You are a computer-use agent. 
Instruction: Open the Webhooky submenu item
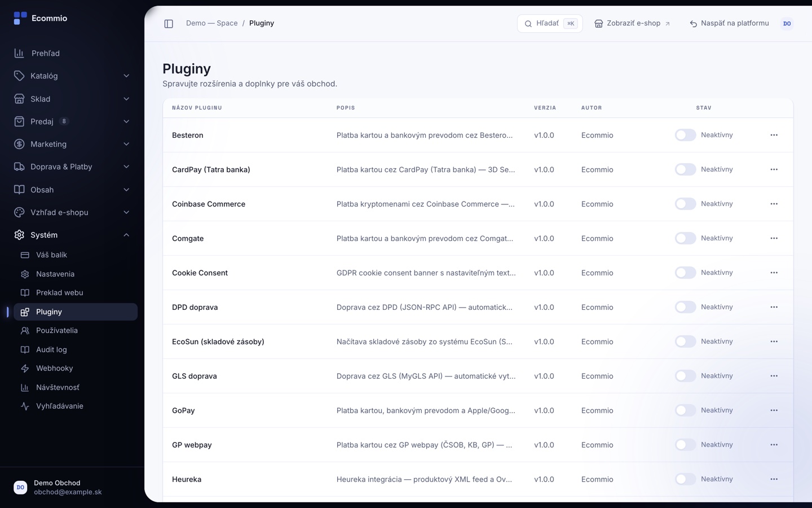point(76,369)
